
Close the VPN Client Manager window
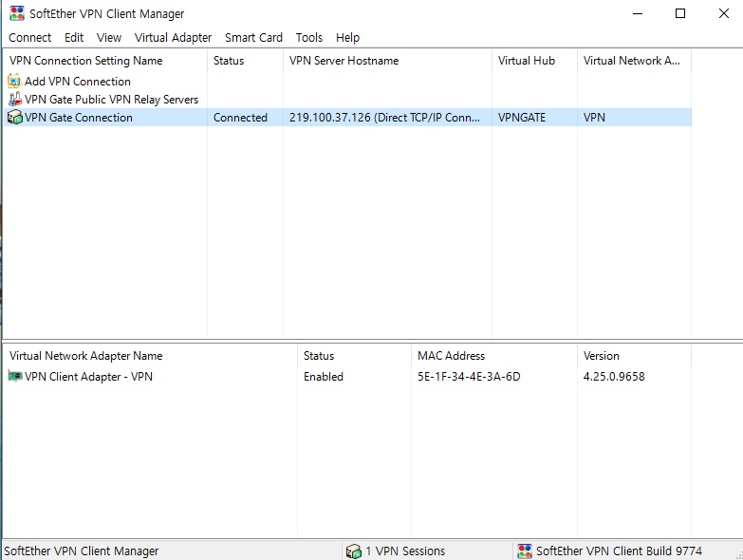coord(724,13)
